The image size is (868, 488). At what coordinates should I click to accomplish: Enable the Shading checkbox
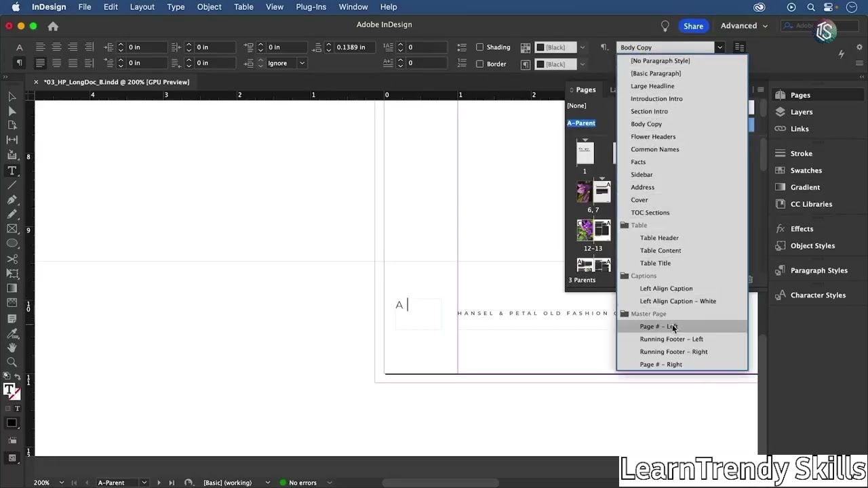479,47
